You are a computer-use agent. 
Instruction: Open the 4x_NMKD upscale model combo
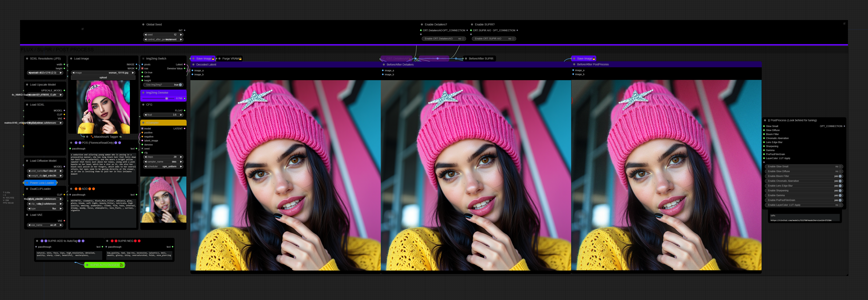pos(45,95)
